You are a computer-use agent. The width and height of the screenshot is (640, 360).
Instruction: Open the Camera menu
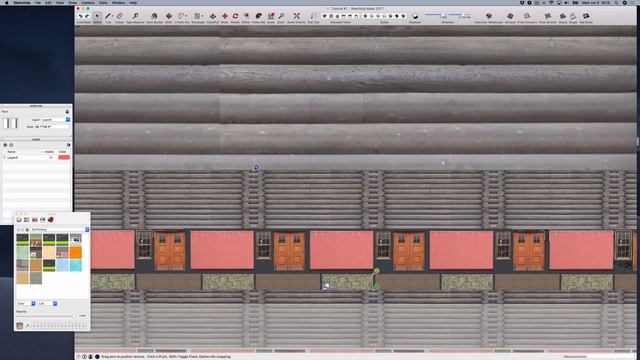click(87, 2)
